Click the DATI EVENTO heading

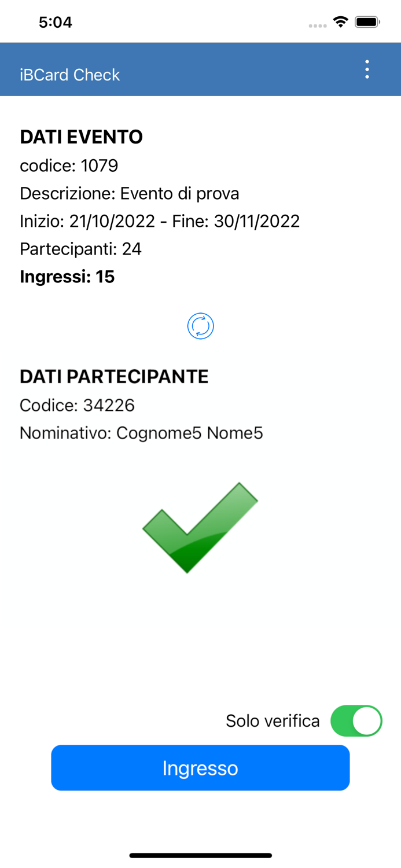coord(81,137)
